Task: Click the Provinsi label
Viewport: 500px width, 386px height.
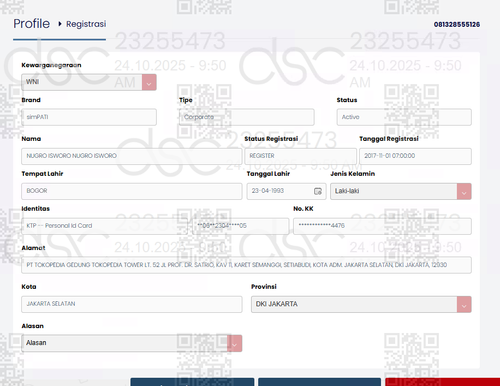Action: point(264,287)
